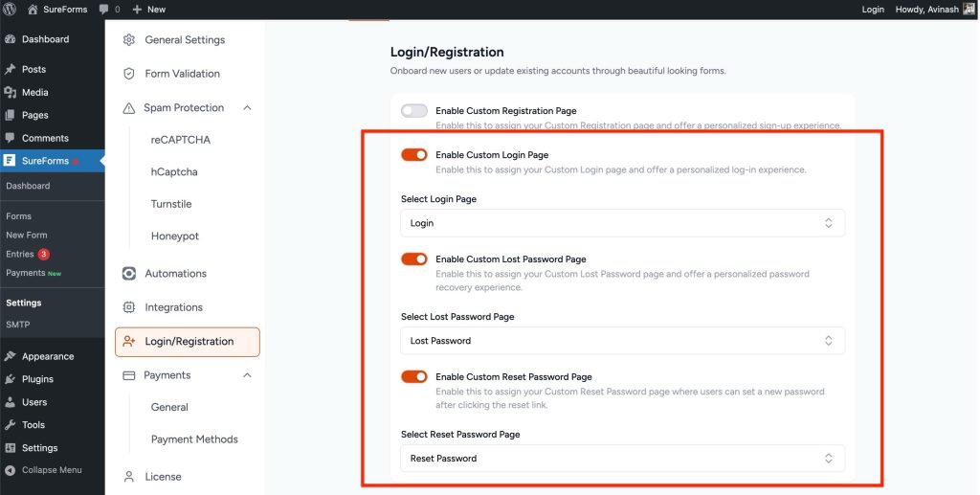
Task: Switch off Custom Reset Password Page toggle
Action: 414,376
